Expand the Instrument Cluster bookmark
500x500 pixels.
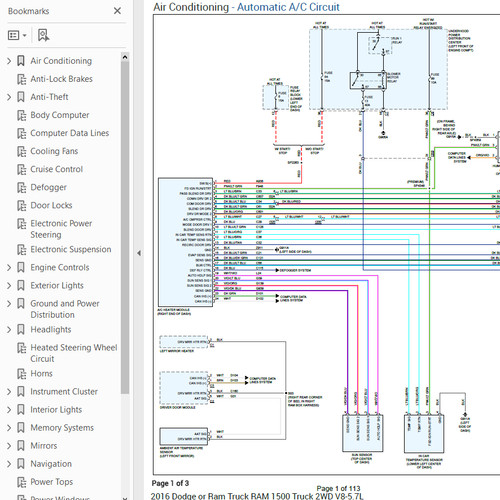click(9, 392)
